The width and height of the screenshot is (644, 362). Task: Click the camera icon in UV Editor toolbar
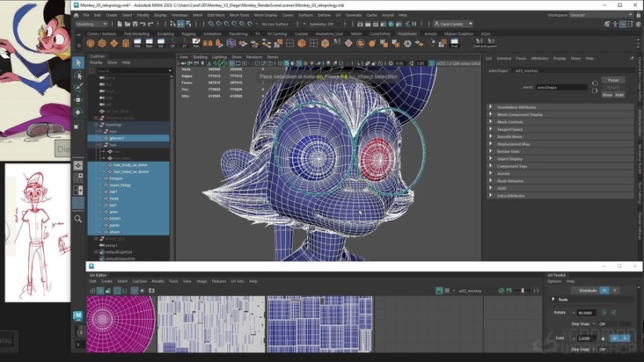151,291
